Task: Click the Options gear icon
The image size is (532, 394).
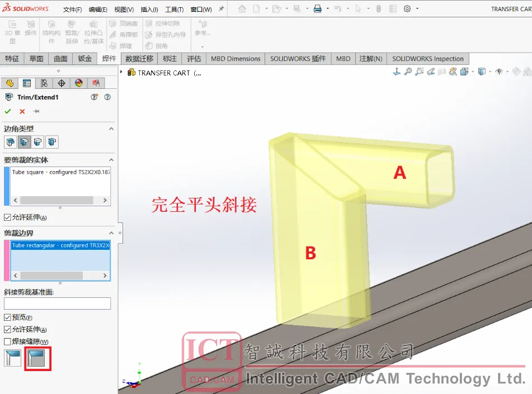Action: pos(407,9)
